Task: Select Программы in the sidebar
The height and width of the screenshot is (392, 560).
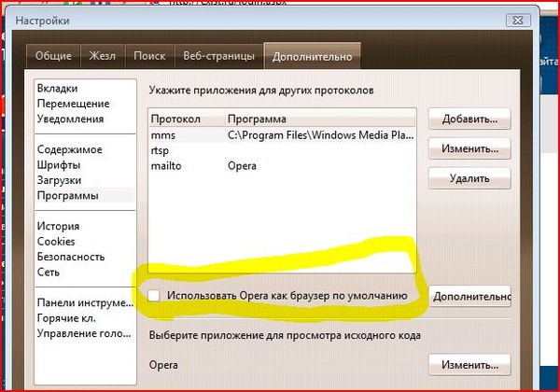Action: (85, 196)
